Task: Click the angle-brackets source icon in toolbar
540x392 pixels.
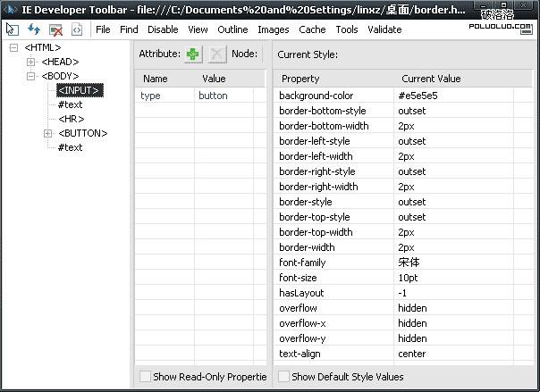Action: [77, 29]
